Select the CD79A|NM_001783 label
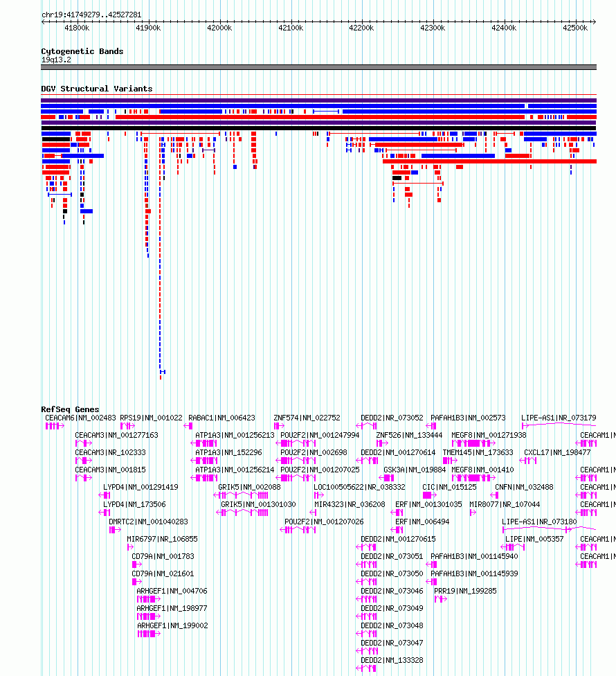Viewport: 616px width, 676px height. pos(163,556)
